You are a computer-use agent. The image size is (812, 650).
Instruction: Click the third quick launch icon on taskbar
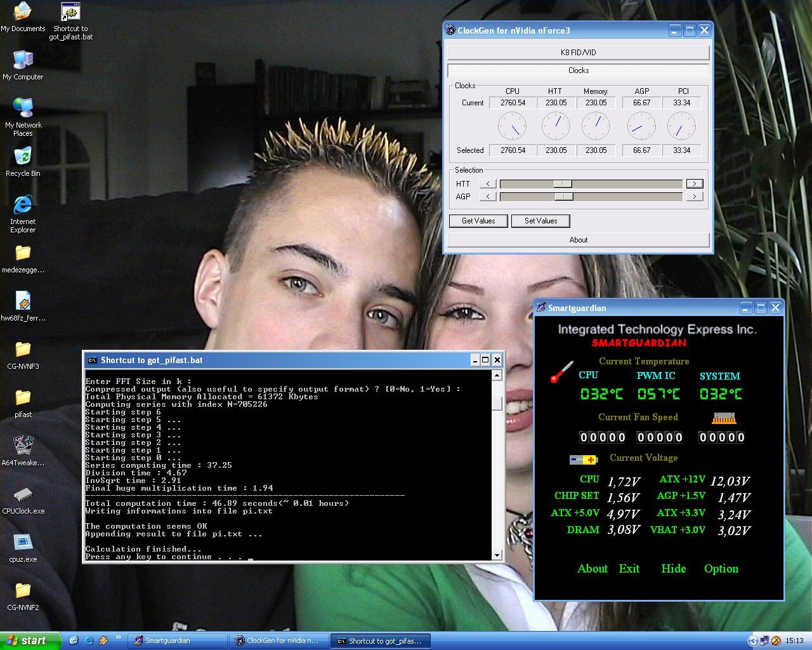coord(103,641)
